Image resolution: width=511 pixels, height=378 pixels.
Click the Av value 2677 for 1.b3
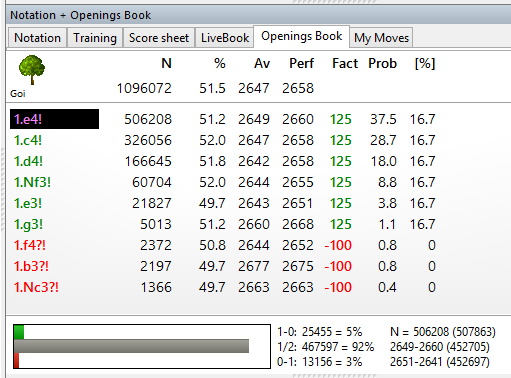click(254, 266)
